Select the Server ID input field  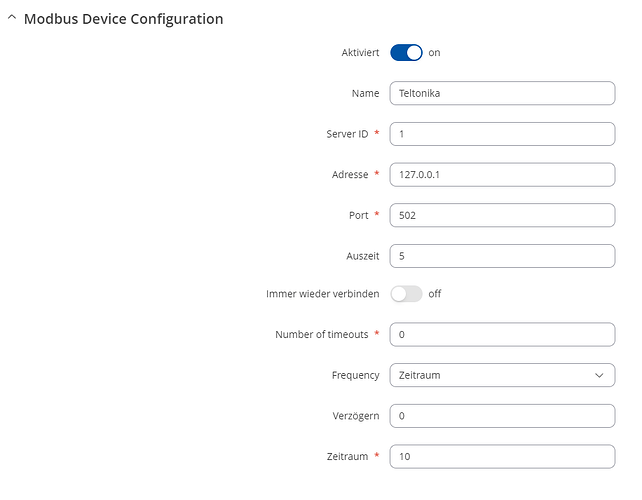[x=502, y=134]
